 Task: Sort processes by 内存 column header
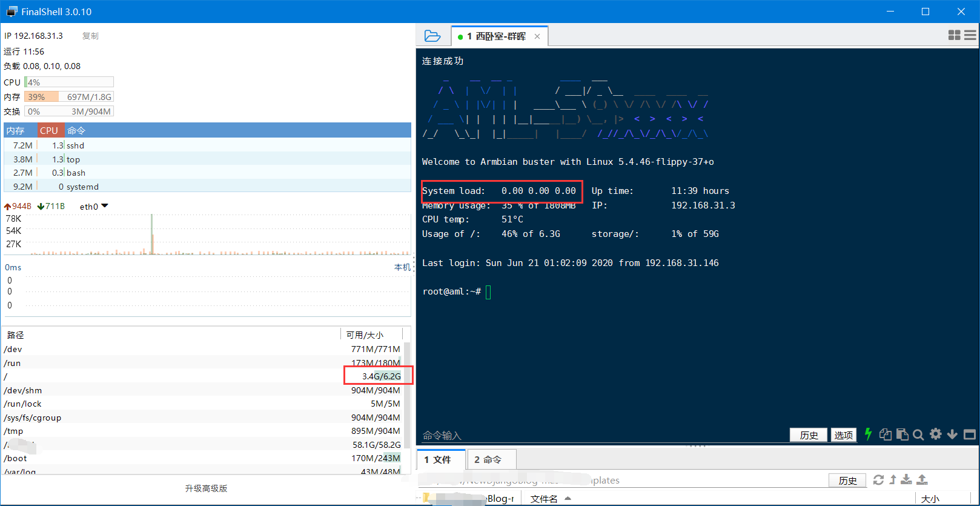coord(20,130)
